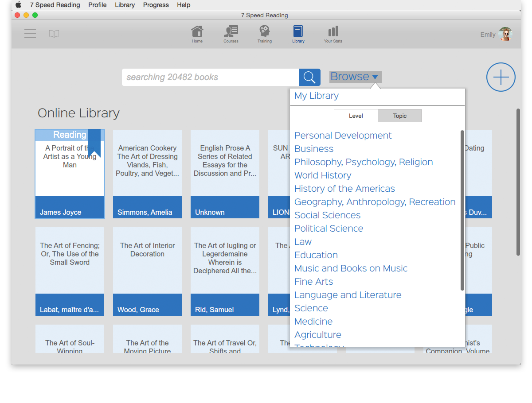Open 7 Speed Reading menu
This screenshot has height=403, width=532.
coord(55,5)
